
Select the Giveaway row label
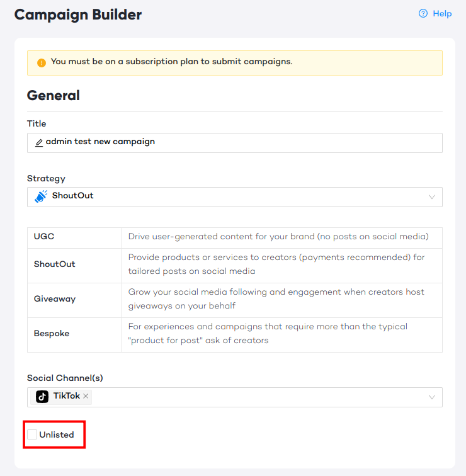(55, 299)
